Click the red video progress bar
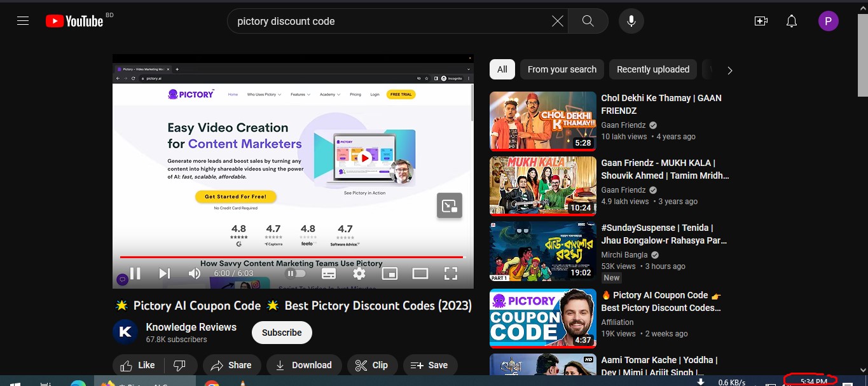The width and height of the screenshot is (868, 386). pos(292,257)
